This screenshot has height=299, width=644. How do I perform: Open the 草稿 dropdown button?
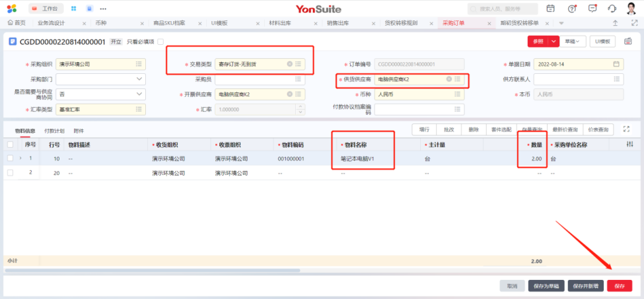tap(573, 42)
